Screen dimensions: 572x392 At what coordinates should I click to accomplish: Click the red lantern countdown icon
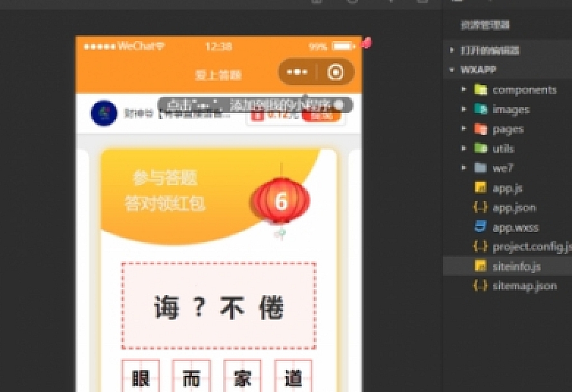pyautogui.click(x=280, y=201)
